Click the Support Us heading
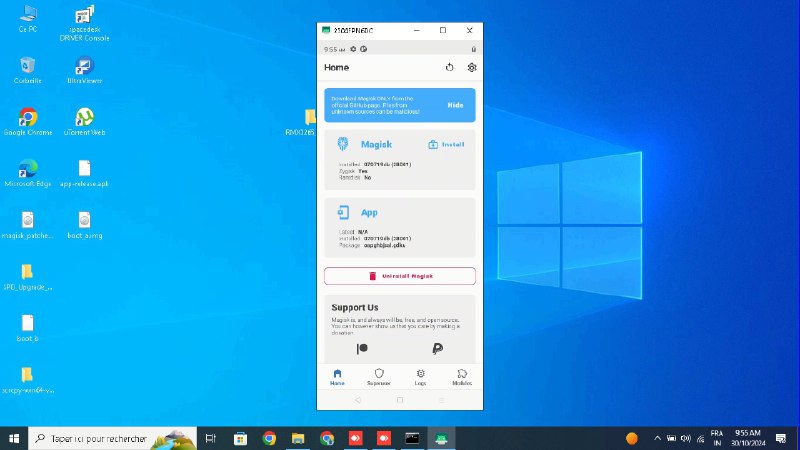This screenshot has height=450, width=800. 355,308
